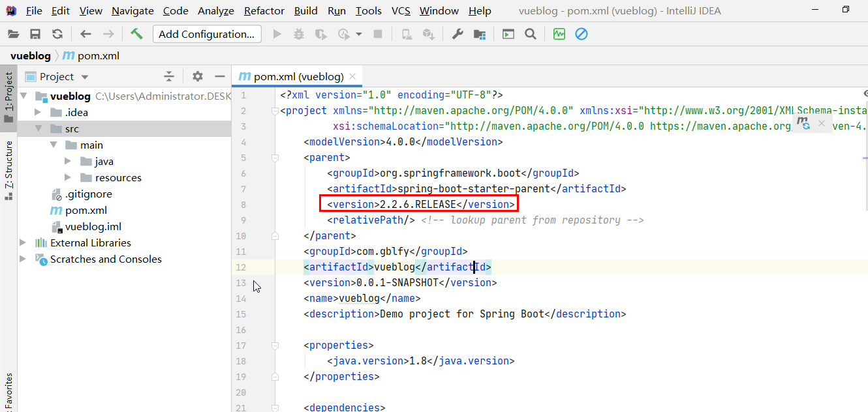Image resolution: width=868 pixels, height=412 pixels.
Task: Select pom.xml file in project tree
Action: point(78,211)
